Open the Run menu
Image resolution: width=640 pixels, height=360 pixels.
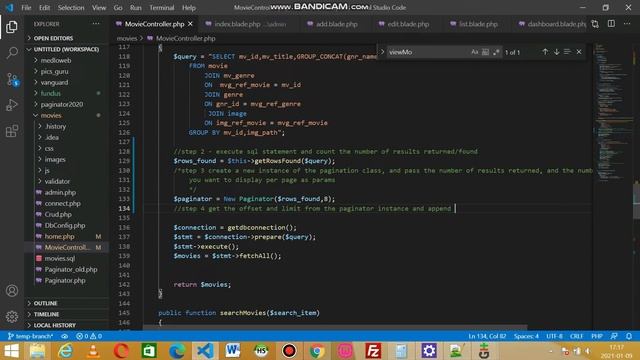136,8
